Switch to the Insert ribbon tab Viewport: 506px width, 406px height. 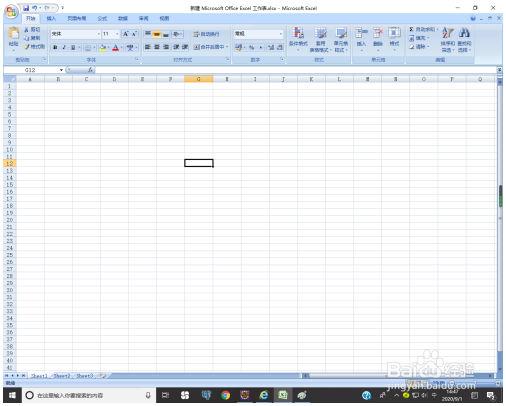[51, 19]
